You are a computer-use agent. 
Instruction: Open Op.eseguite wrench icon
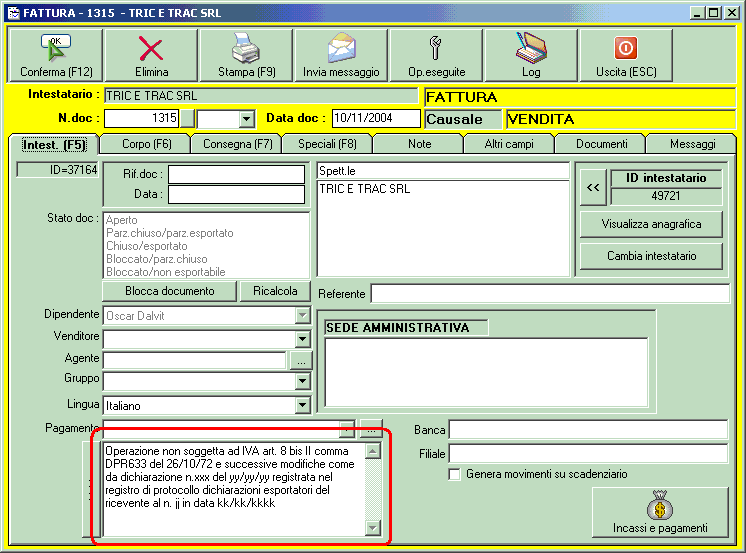pos(435,48)
